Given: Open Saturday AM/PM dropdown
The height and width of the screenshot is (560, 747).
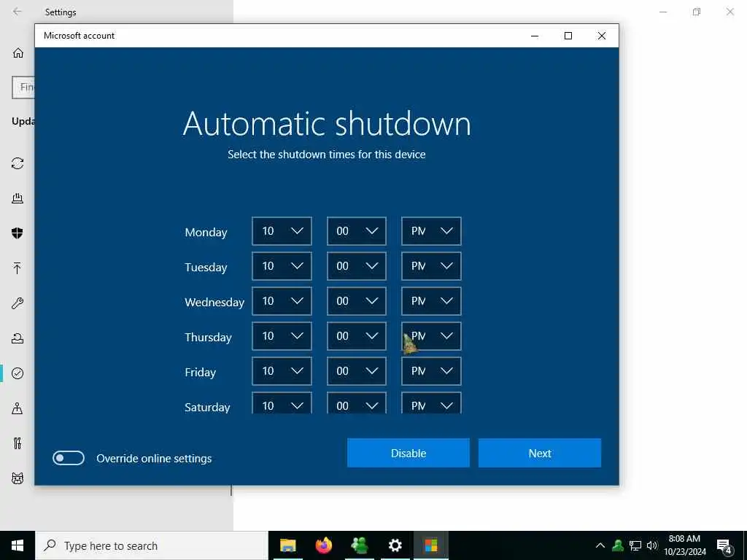Looking at the screenshot, I should pyautogui.click(x=431, y=402).
